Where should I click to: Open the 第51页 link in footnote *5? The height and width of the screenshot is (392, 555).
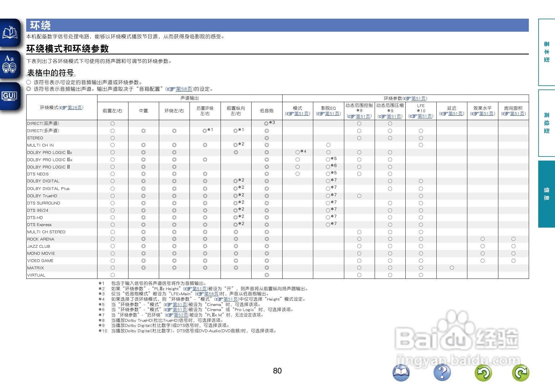(x=180, y=305)
